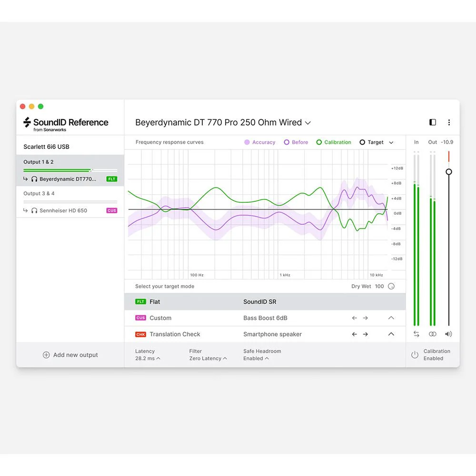Screen dimensions: 476x476
Task: Click the Out -10.9 level value
Action: (447, 142)
